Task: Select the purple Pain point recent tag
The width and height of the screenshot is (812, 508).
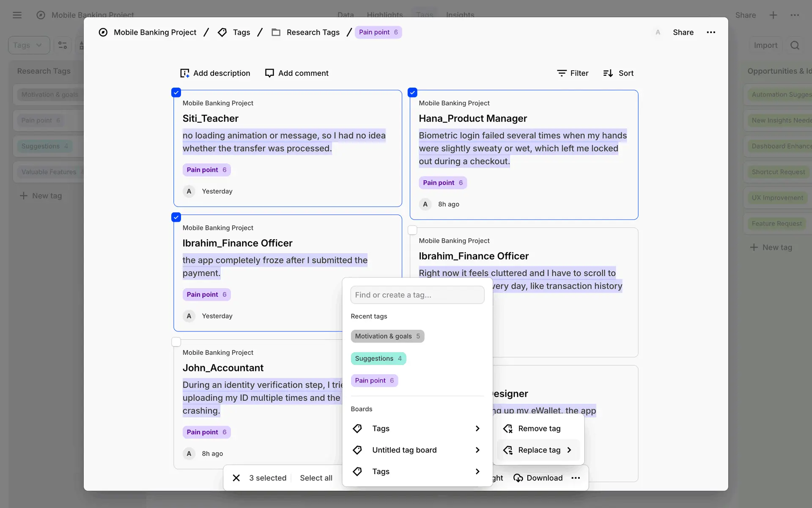Action: tap(374, 381)
